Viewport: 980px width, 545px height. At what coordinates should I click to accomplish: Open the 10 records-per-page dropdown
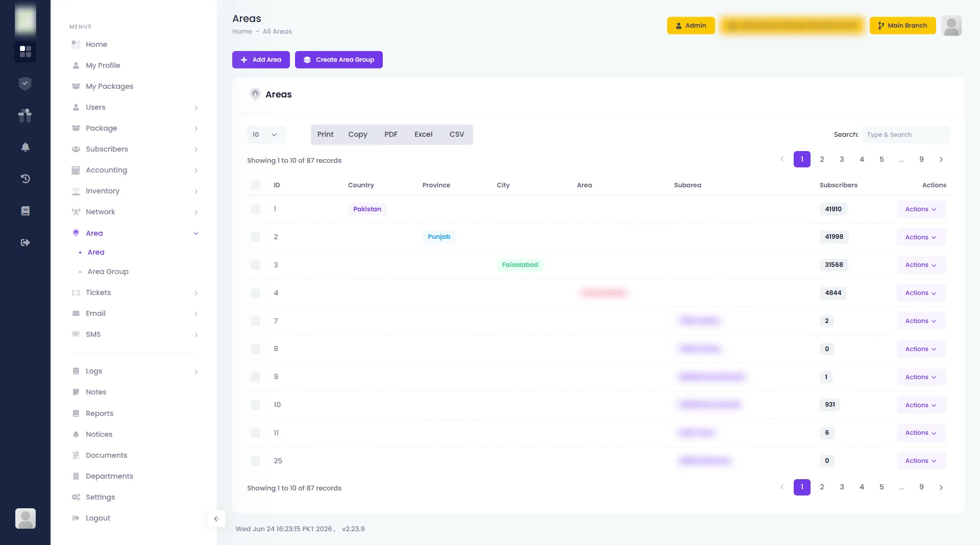pos(265,135)
